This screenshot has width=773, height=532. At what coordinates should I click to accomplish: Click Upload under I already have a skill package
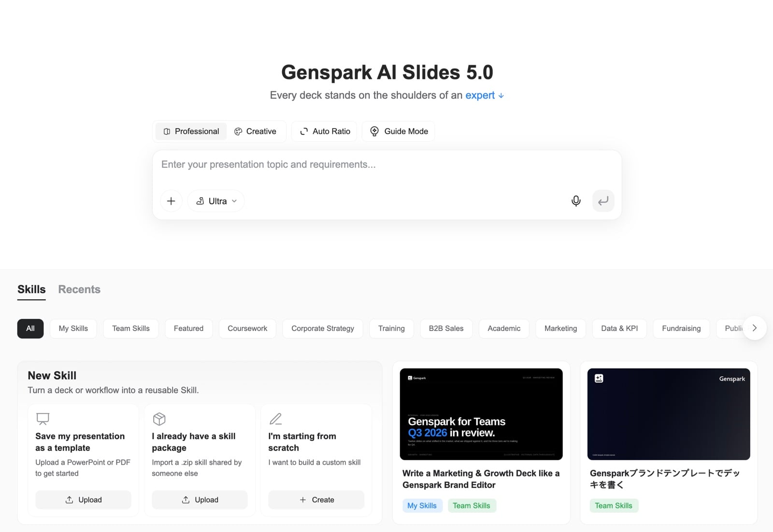[x=200, y=500]
